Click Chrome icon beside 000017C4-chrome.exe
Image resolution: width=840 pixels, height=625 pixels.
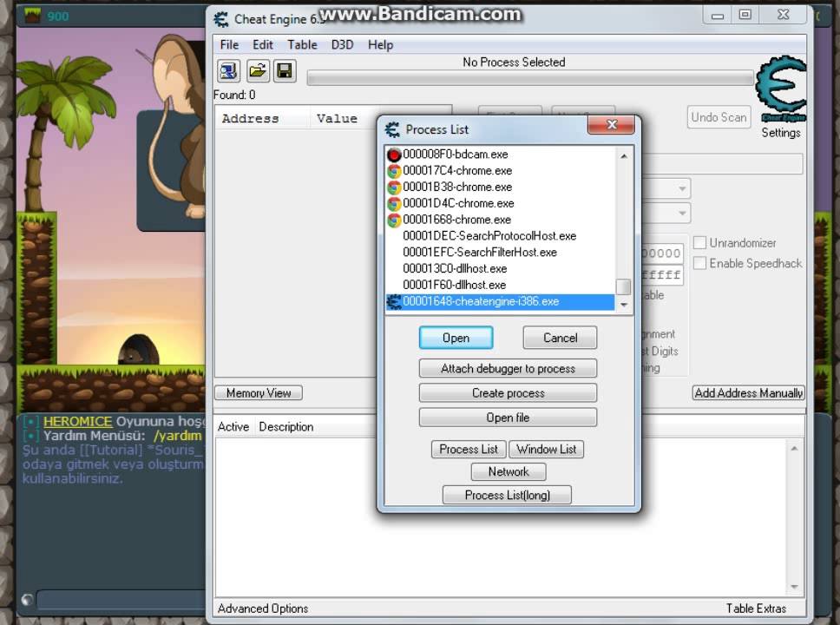394,171
